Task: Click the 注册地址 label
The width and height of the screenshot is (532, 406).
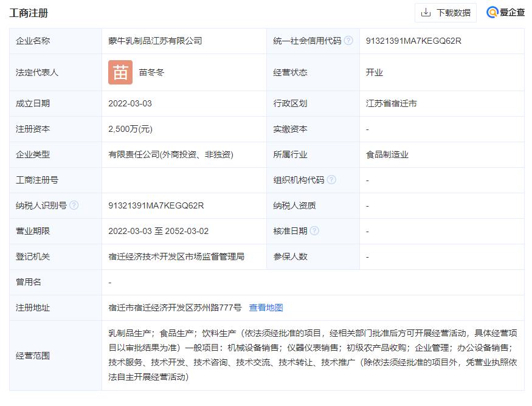Action: [x=33, y=308]
